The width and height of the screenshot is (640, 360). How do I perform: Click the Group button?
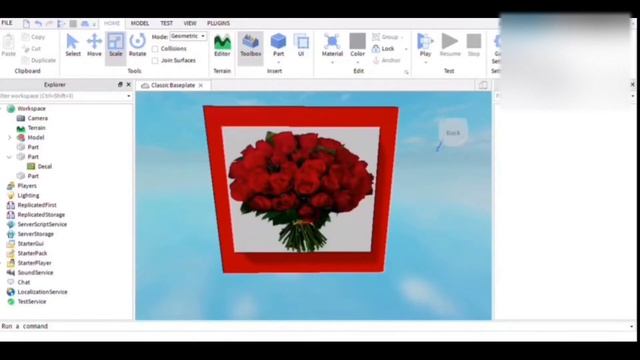click(385, 37)
